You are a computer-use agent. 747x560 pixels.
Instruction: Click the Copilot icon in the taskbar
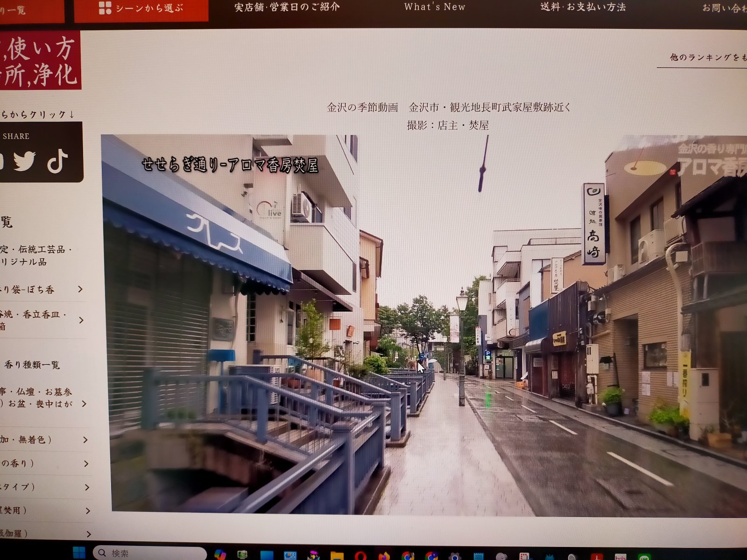point(220,554)
